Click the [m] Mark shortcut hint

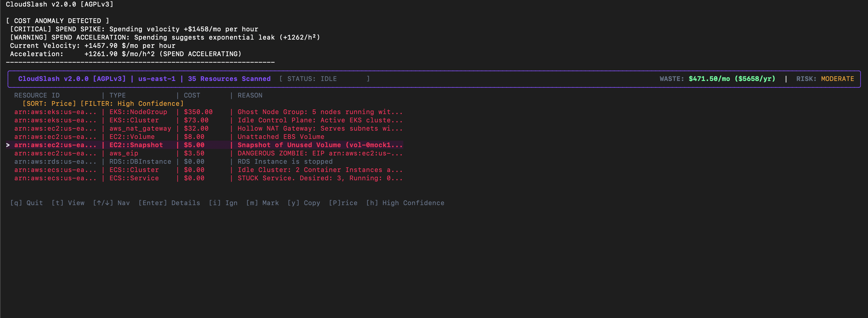point(263,203)
